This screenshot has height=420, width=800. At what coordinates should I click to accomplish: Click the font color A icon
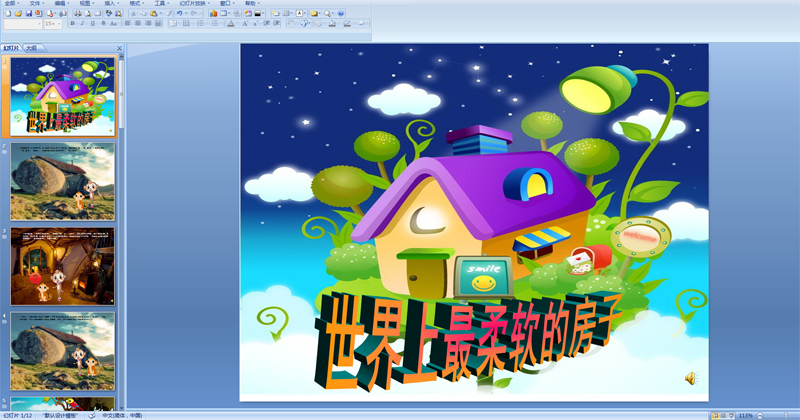230,23
